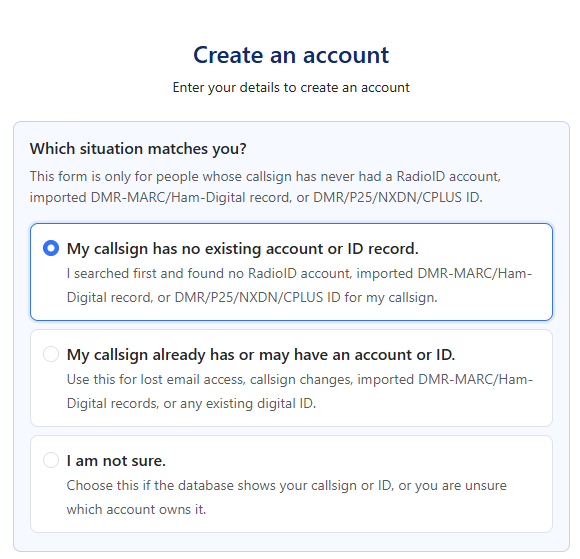Viewport: 580px width, 559px height.
Task: Choose the already has account radio button
Action: click(x=51, y=354)
